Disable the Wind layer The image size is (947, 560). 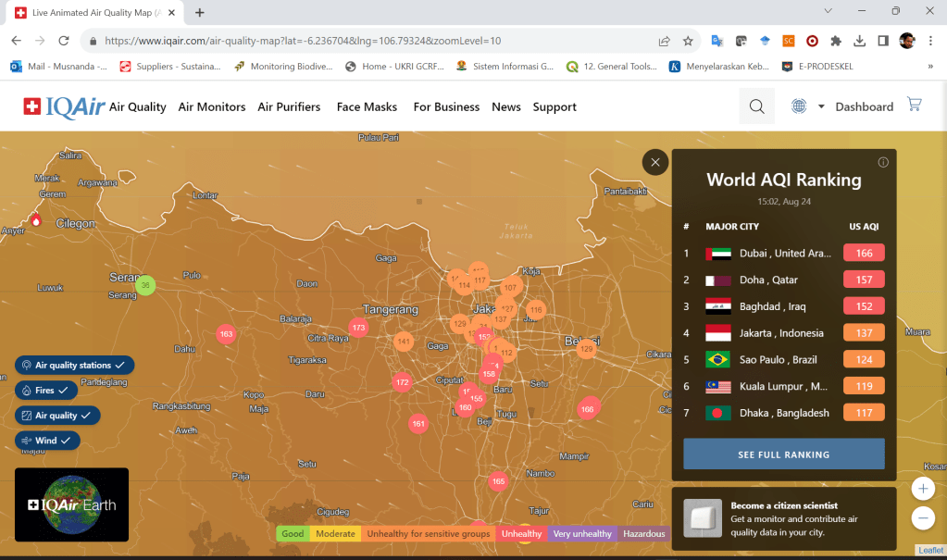pyautogui.click(x=47, y=441)
